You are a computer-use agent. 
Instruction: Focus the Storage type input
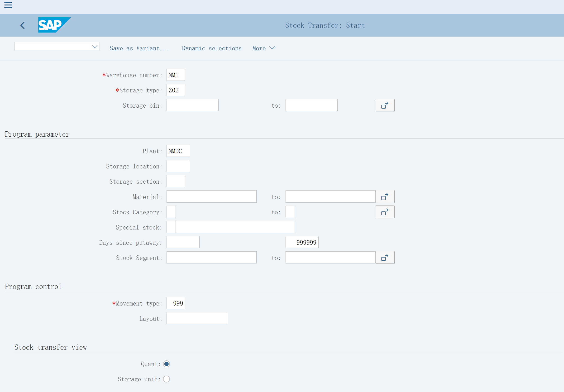point(176,90)
